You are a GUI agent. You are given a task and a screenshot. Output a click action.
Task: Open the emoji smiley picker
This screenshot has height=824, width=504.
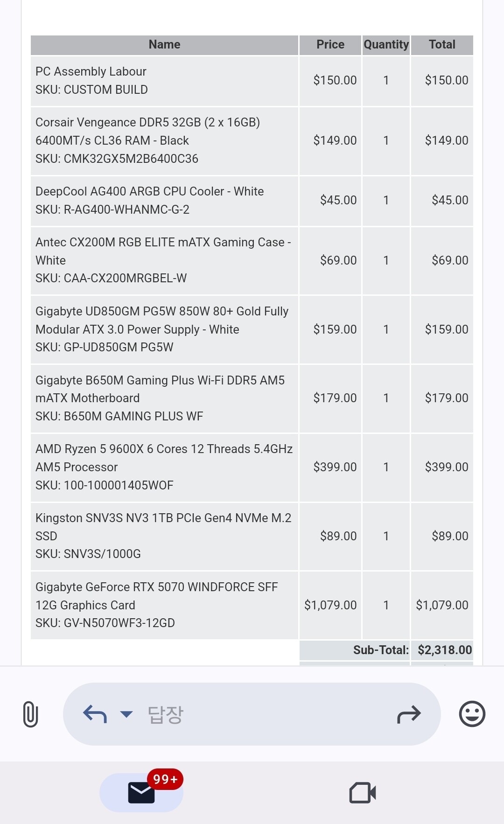[472, 714]
